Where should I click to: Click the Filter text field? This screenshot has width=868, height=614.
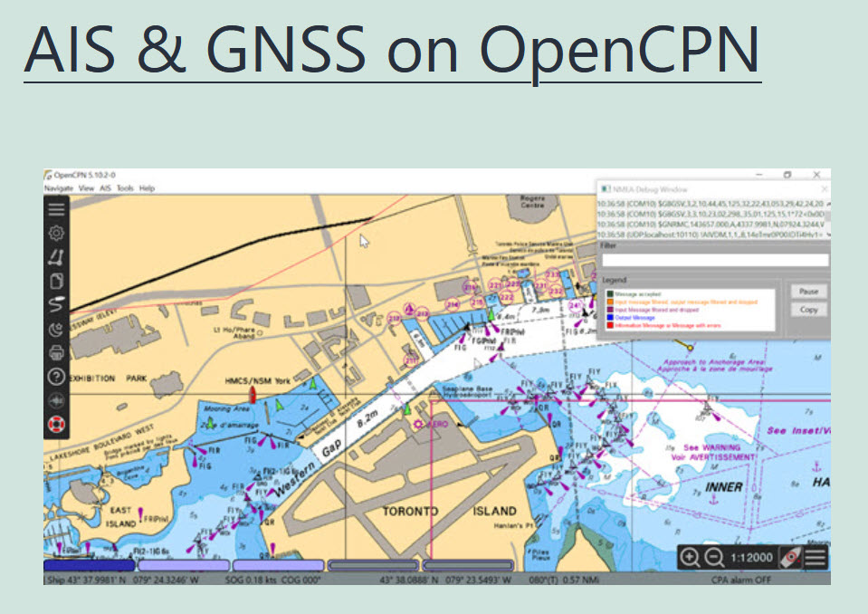point(714,260)
